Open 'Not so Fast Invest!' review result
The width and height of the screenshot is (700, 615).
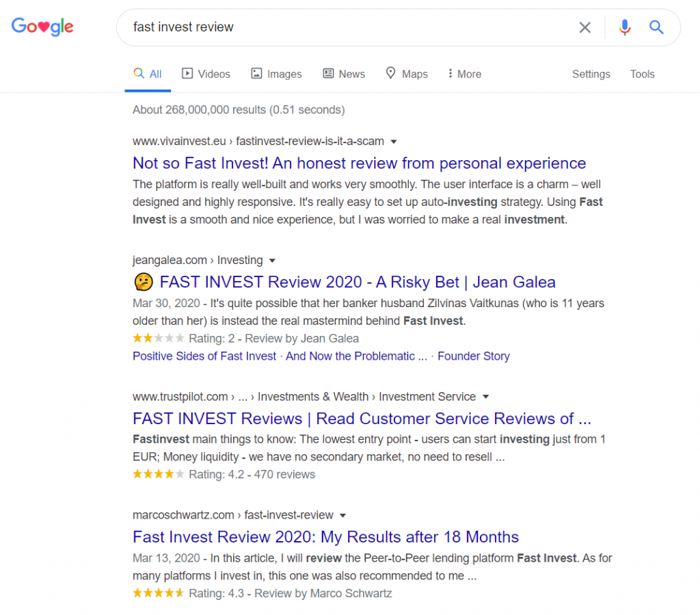coord(359,163)
